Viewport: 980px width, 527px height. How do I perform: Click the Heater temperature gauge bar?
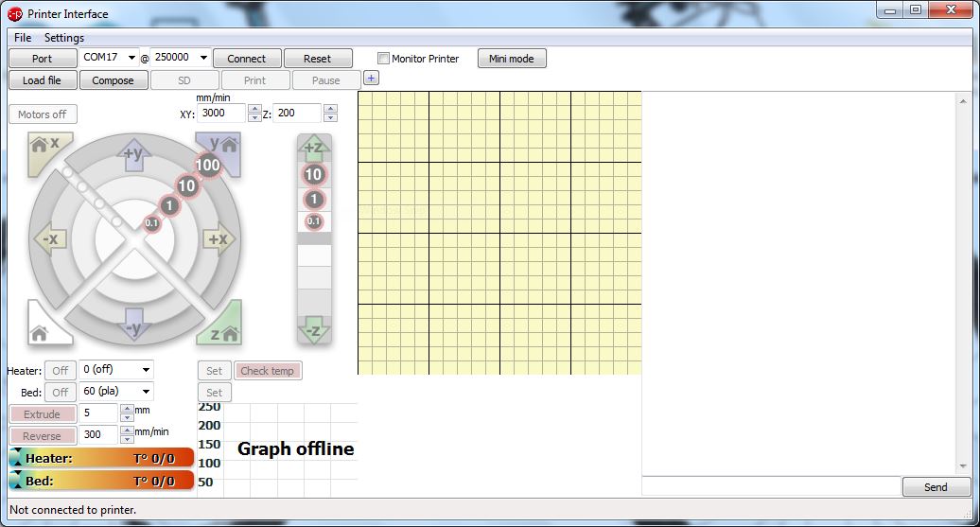click(101, 458)
